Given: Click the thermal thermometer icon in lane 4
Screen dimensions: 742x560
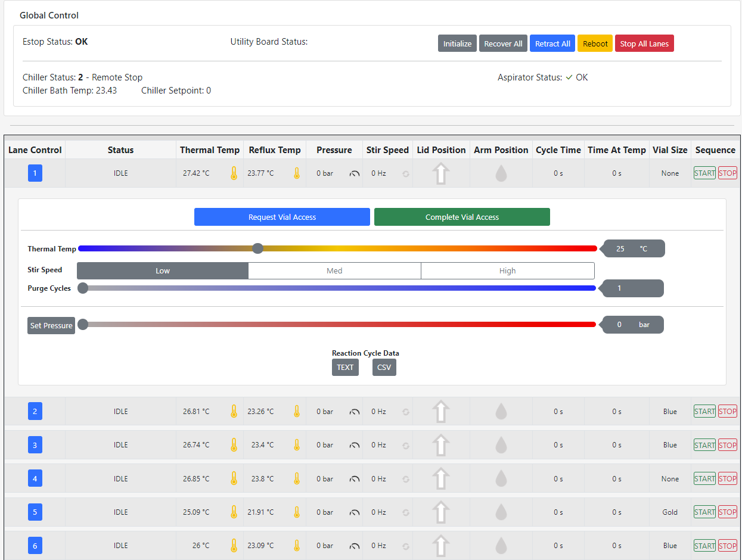Looking at the screenshot, I should click(x=234, y=478).
